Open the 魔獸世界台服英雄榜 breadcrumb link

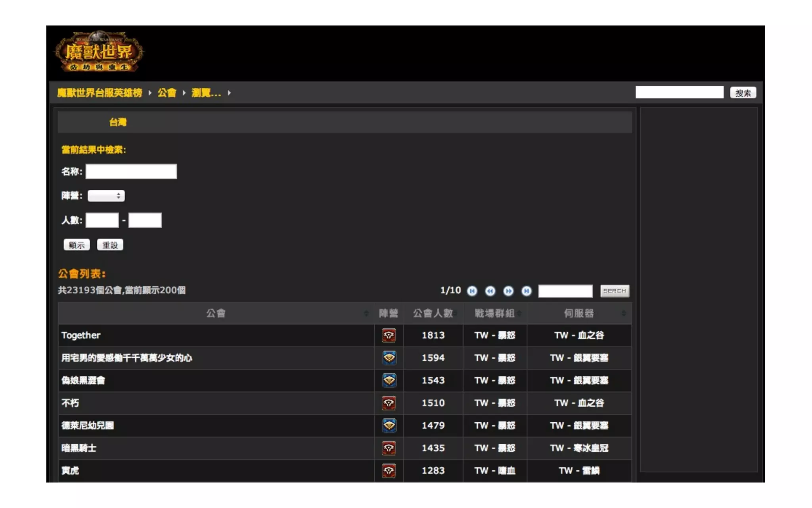(x=100, y=93)
